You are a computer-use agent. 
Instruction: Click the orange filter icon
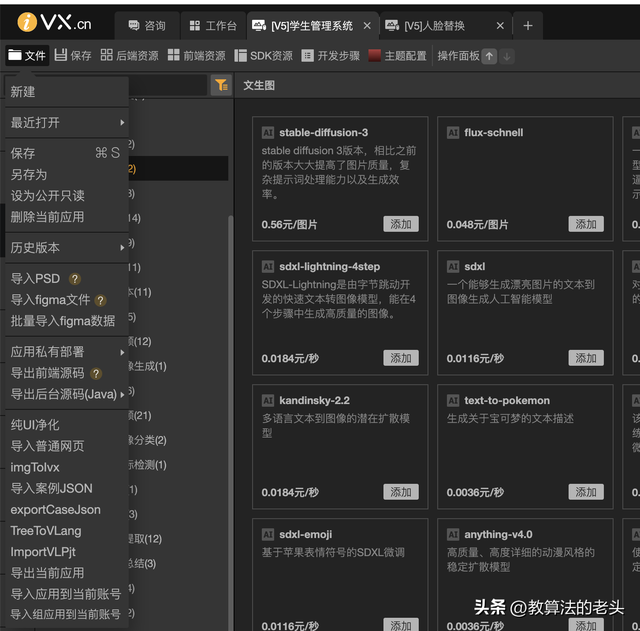click(221, 85)
